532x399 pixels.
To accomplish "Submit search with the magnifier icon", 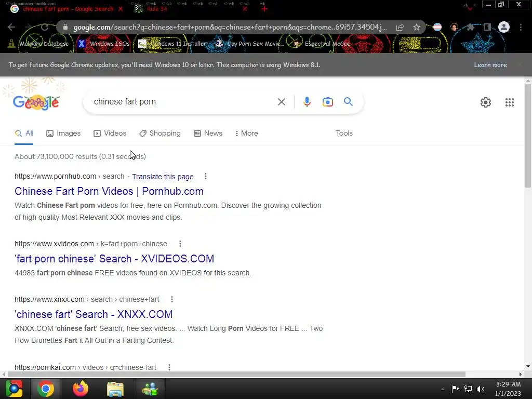I will (x=348, y=101).
